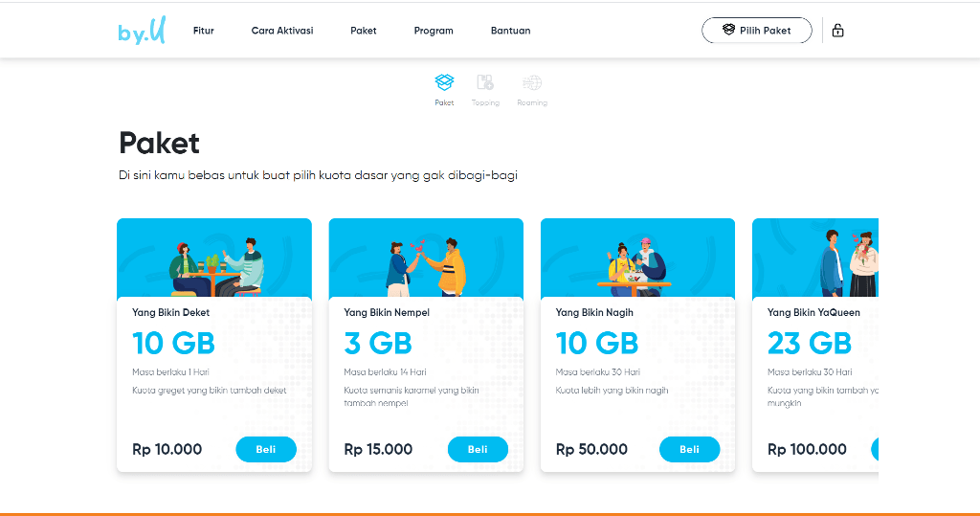Select the Roaming globe icon
The width and height of the screenshot is (980, 516).
coord(532,82)
